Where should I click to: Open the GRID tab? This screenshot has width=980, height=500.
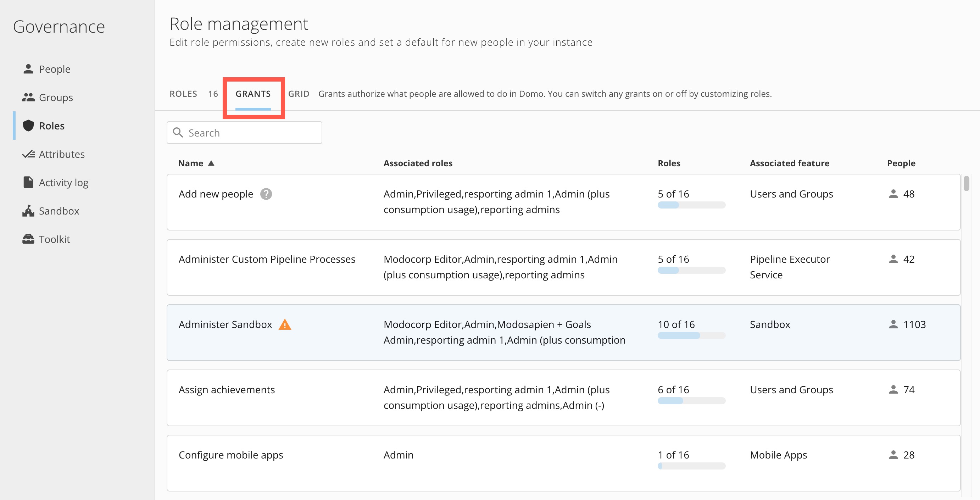coord(299,94)
